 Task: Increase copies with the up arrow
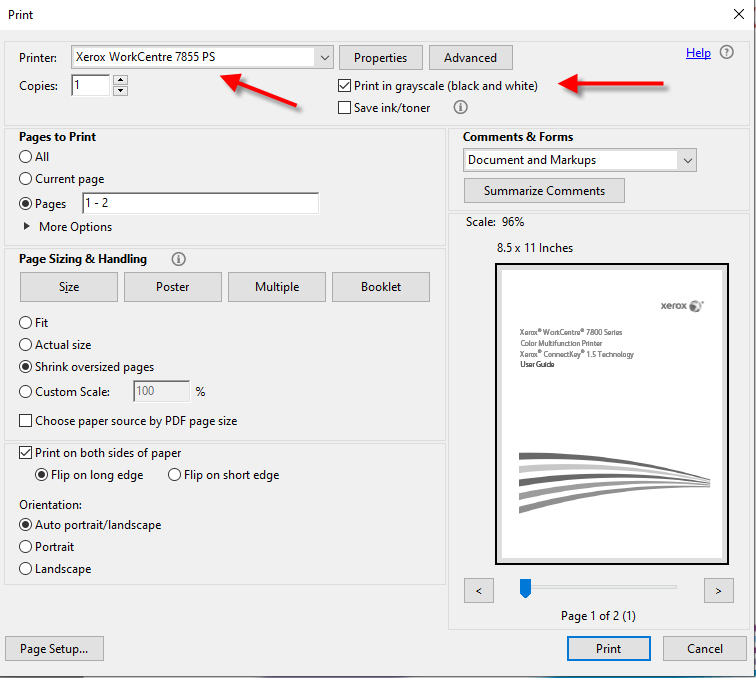120,80
